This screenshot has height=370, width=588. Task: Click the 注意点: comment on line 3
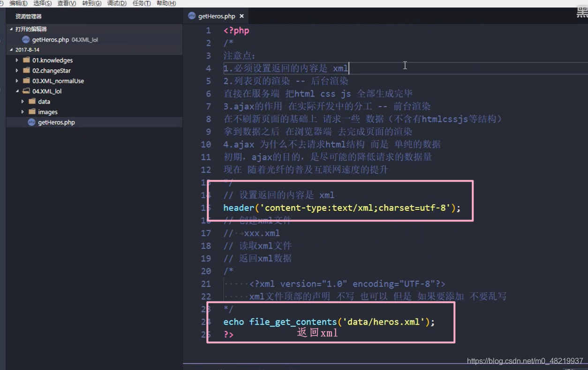pyautogui.click(x=240, y=56)
